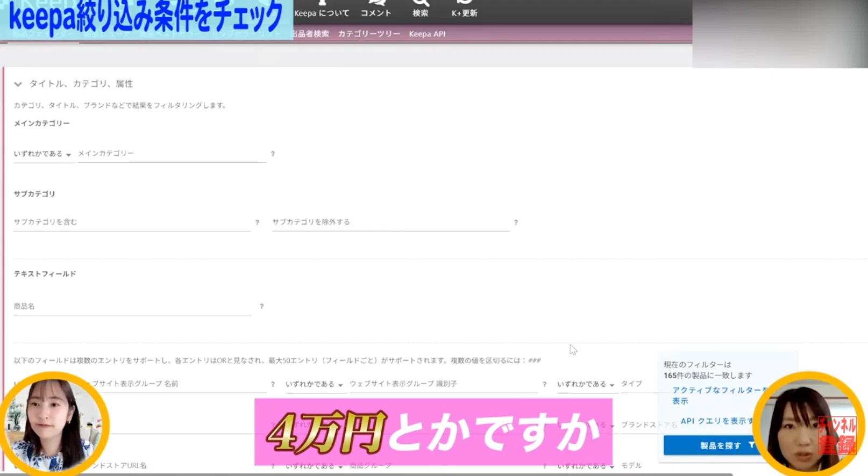The width and height of the screenshot is (868, 476).
Task: Open アクティブなフィルターを表示 link
Action: [720, 395]
